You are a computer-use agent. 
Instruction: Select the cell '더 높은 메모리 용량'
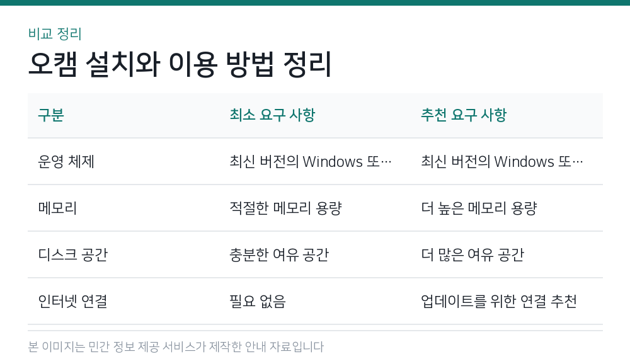point(479,208)
